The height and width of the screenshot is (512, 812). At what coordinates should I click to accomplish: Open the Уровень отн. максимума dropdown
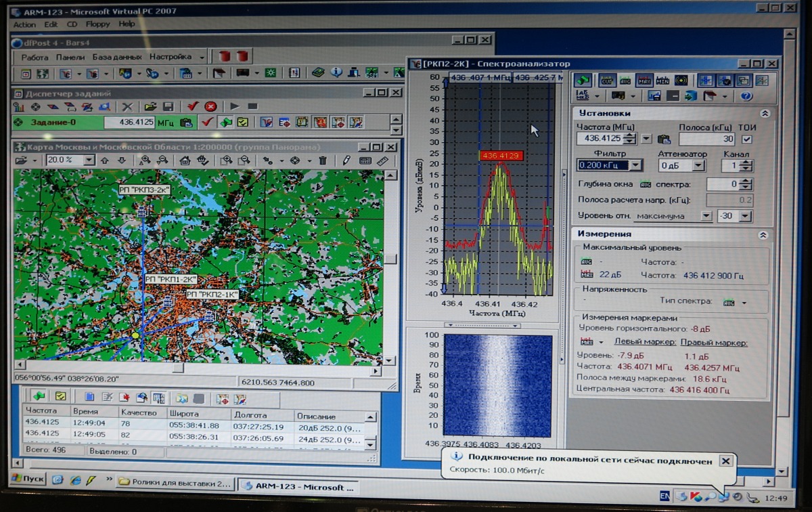706,216
